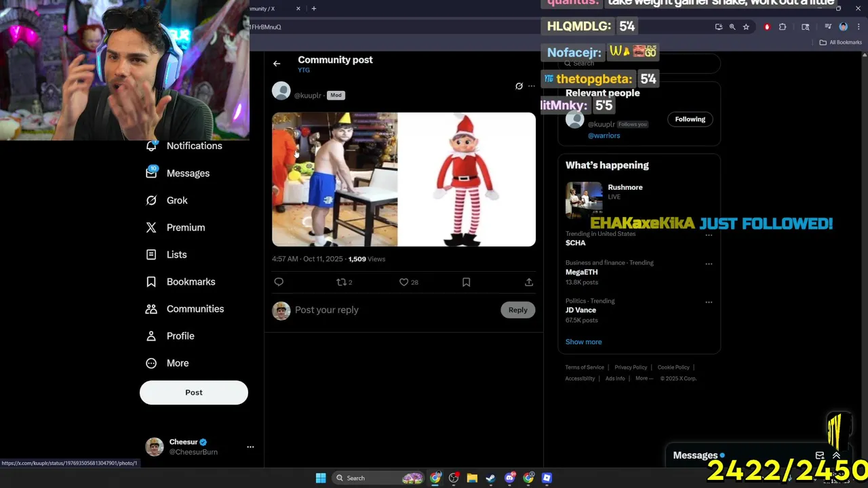Expand the footer More link

point(644,378)
